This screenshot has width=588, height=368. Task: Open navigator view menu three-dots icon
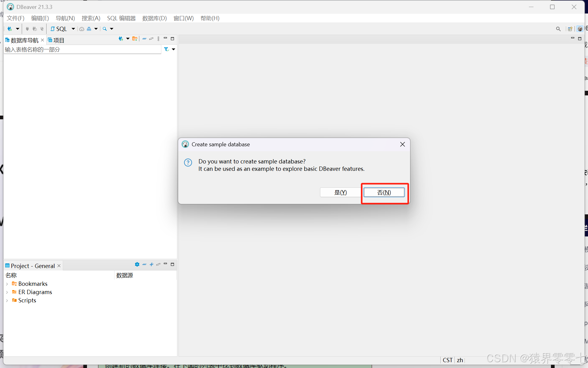click(x=158, y=39)
